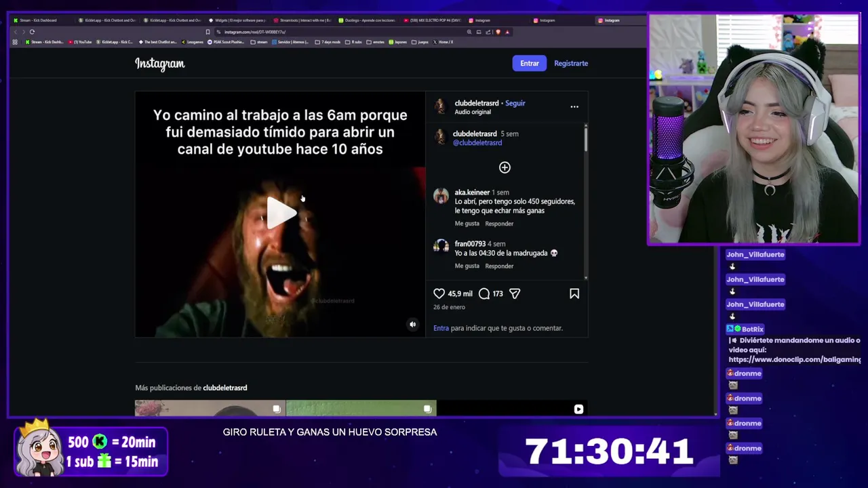Screen dimensions: 868x488
Task: Open comments via the speech bubble icon
Action: [484, 293]
